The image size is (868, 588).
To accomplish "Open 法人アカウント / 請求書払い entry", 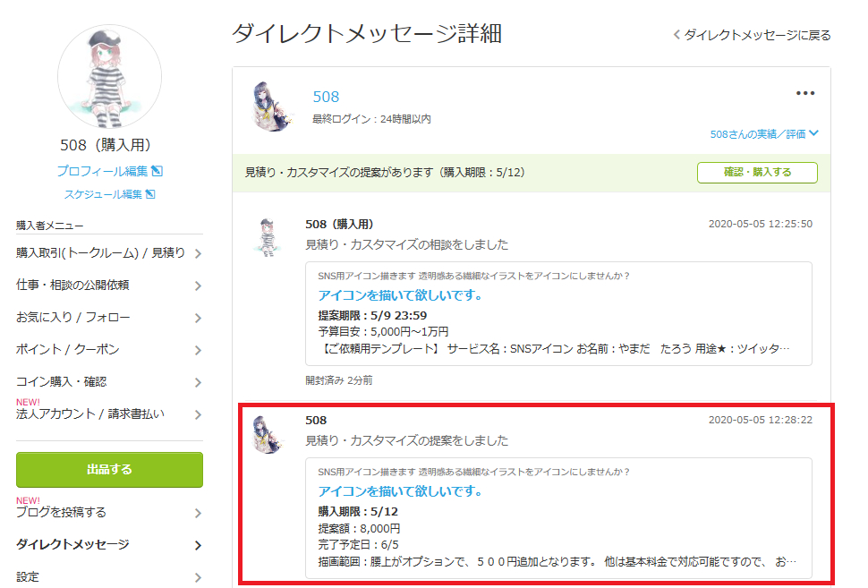I will click(x=109, y=413).
